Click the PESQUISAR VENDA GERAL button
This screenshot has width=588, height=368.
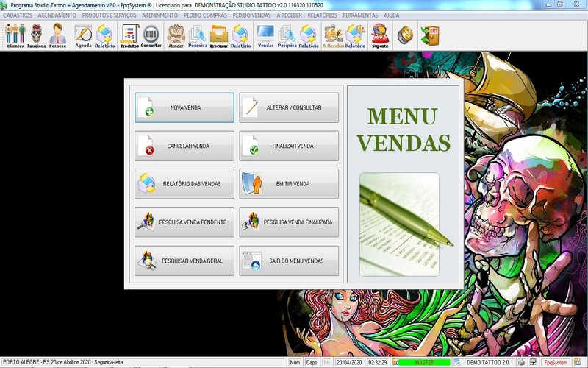184,261
